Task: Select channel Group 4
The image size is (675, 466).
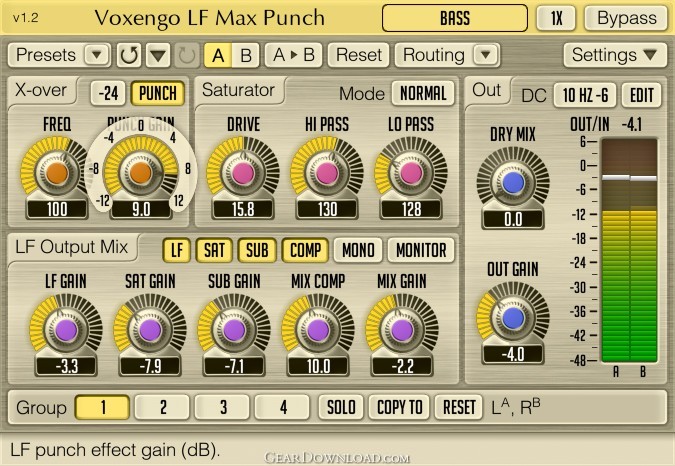Action: click(282, 407)
